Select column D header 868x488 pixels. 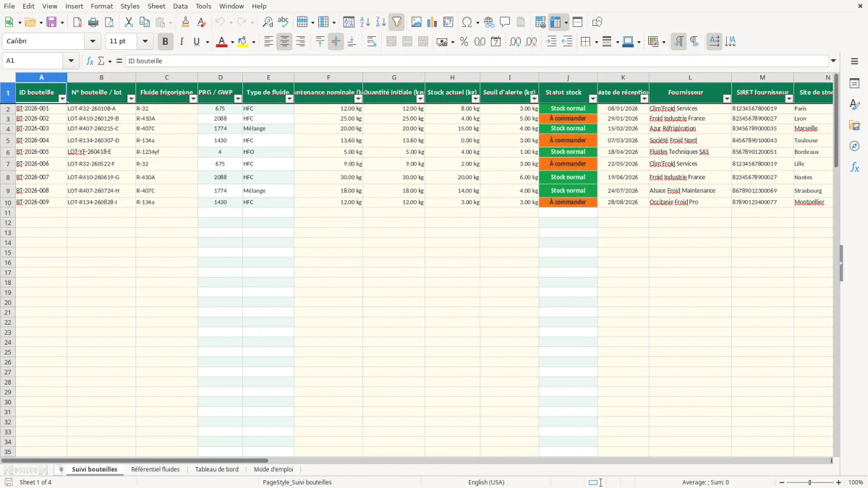pyautogui.click(x=221, y=77)
